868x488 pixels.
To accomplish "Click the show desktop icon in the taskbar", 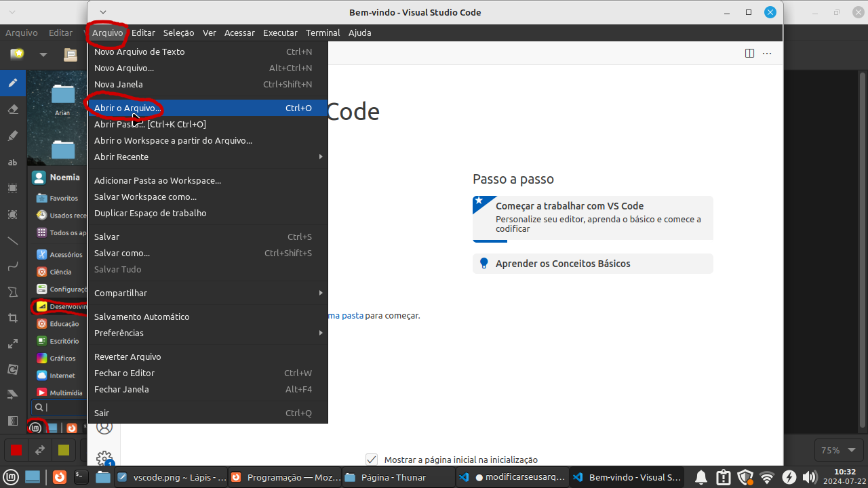I will point(33,477).
